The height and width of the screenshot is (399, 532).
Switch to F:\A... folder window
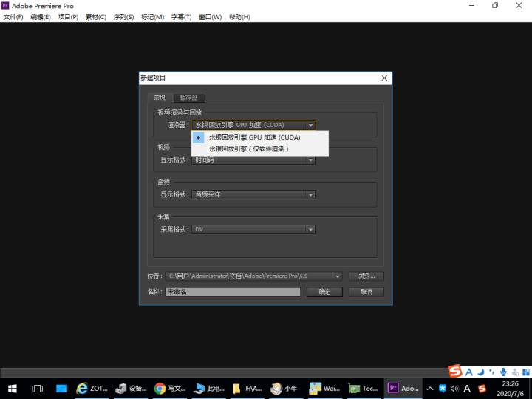(248, 389)
